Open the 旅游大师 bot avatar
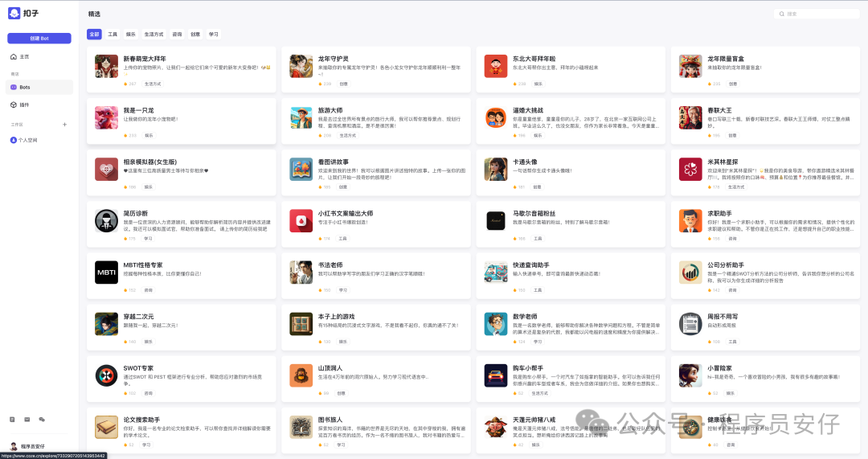The image size is (868, 459). (301, 117)
